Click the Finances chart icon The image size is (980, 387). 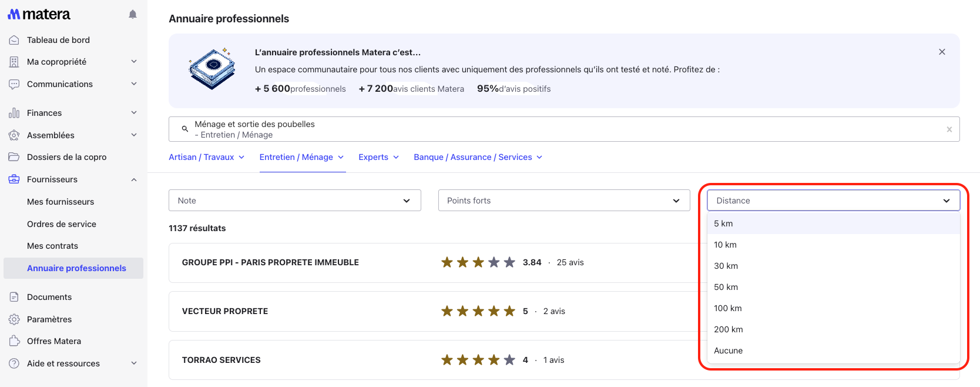14,113
